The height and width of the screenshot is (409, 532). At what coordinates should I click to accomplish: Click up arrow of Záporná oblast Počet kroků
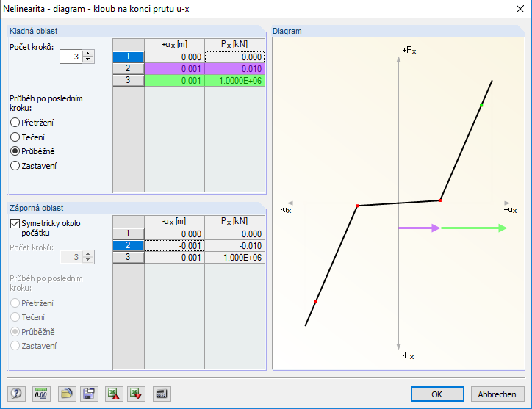click(88, 254)
